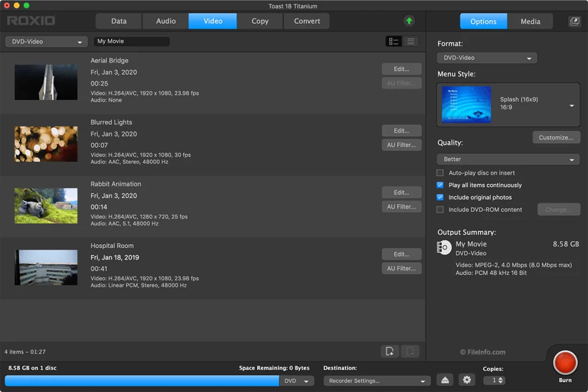
Task: Click the eject disc icon
Action: 446,380
